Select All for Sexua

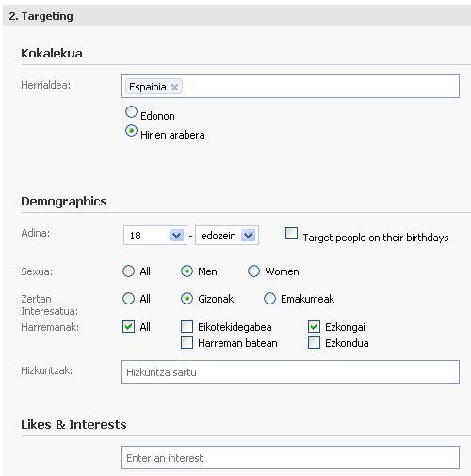click(x=128, y=271)
